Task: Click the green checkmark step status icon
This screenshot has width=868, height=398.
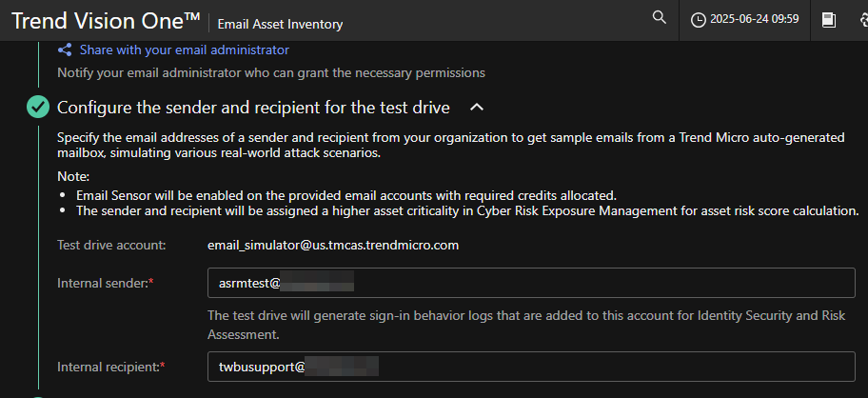Action: pos(38,107)
